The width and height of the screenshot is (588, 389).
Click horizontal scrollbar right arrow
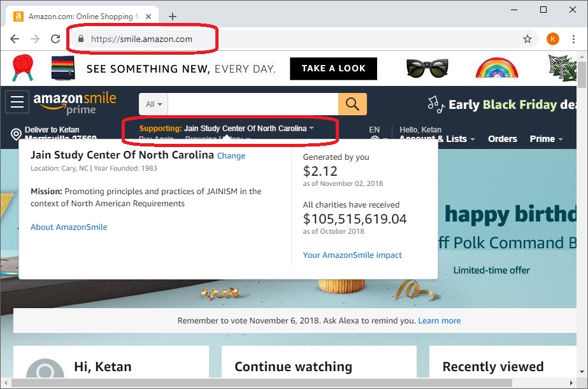571,383
